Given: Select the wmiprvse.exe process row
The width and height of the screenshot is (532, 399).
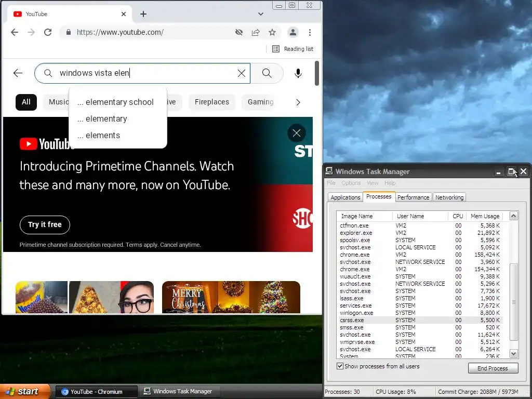Looking at the screenshot, I should coord(420,342).
